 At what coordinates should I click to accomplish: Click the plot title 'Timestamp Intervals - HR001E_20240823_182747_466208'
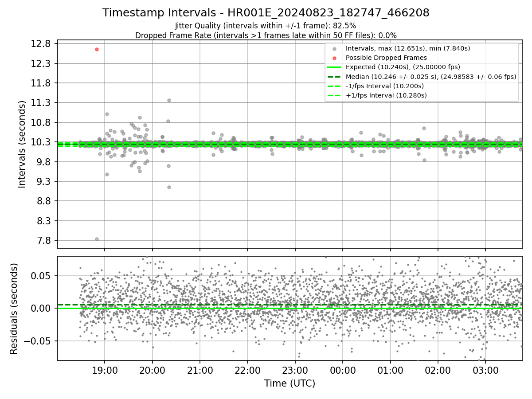[266, 13]
